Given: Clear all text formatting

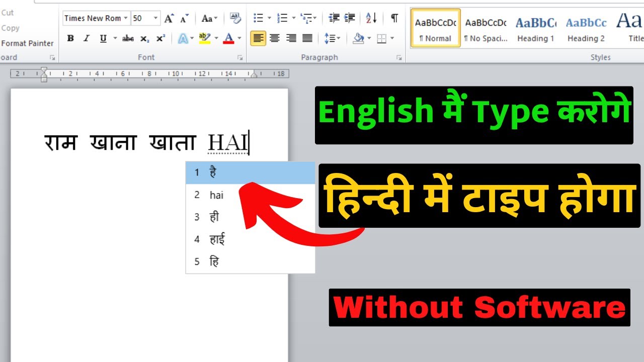Looking at the screenshot, I should pos(235,18).
